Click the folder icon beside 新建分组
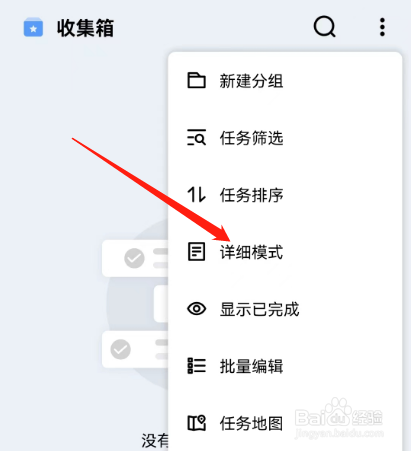The image size is (412, 451). 196,80
